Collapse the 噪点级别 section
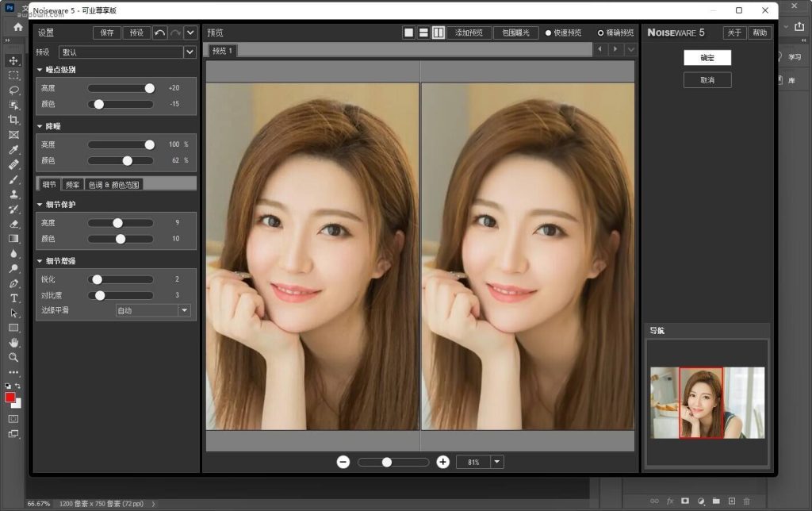 coord(40,70)
